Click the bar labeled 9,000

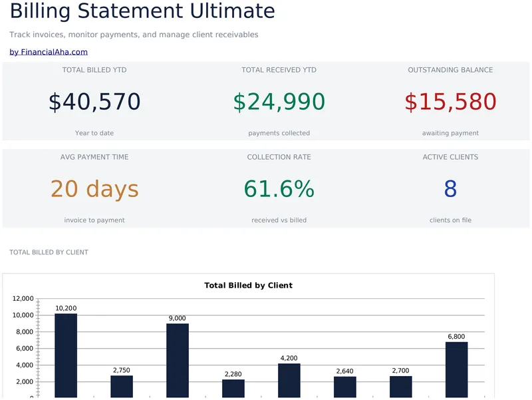coord(178,360)
